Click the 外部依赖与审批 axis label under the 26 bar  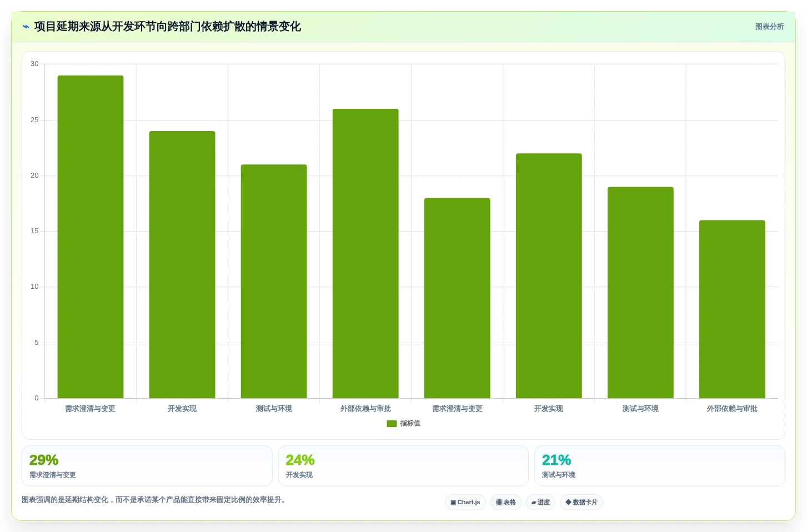(365, 409)
